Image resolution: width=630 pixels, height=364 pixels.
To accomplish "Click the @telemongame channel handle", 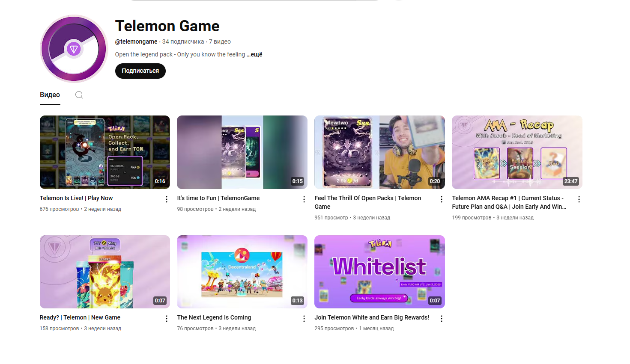I will coord(136,41).
